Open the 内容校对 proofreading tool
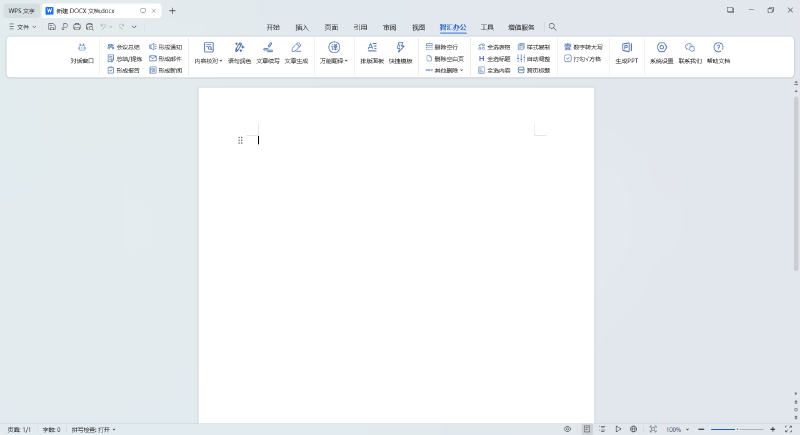The width and height of the screenshot is (800, 435). coord(209,53)
